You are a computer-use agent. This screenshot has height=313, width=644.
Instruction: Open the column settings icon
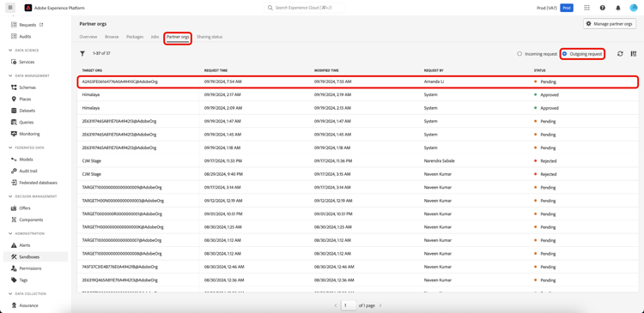pos(634,54)
